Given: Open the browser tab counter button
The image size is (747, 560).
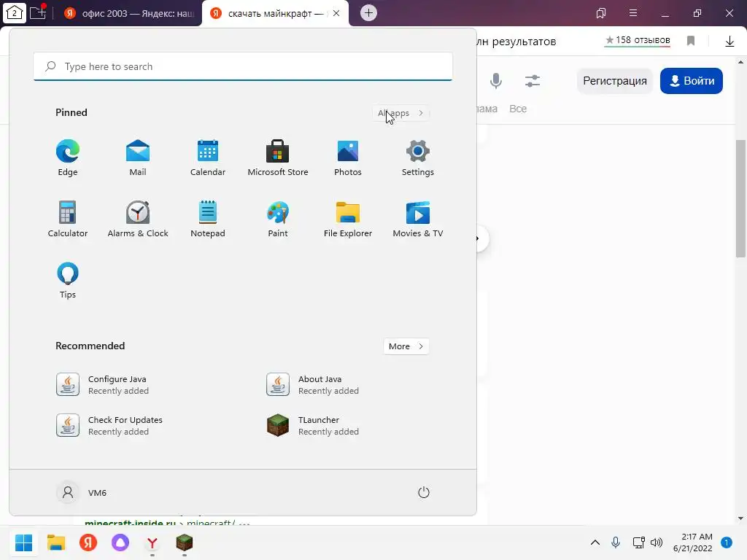Looking at the screenshot, I should click(15, 13).
